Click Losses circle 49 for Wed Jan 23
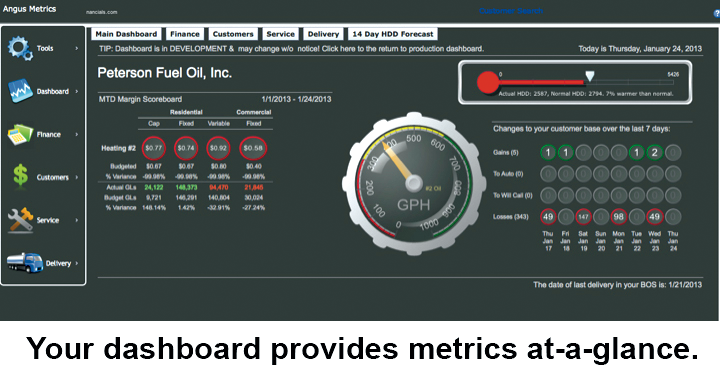 [x=654, y=217]
